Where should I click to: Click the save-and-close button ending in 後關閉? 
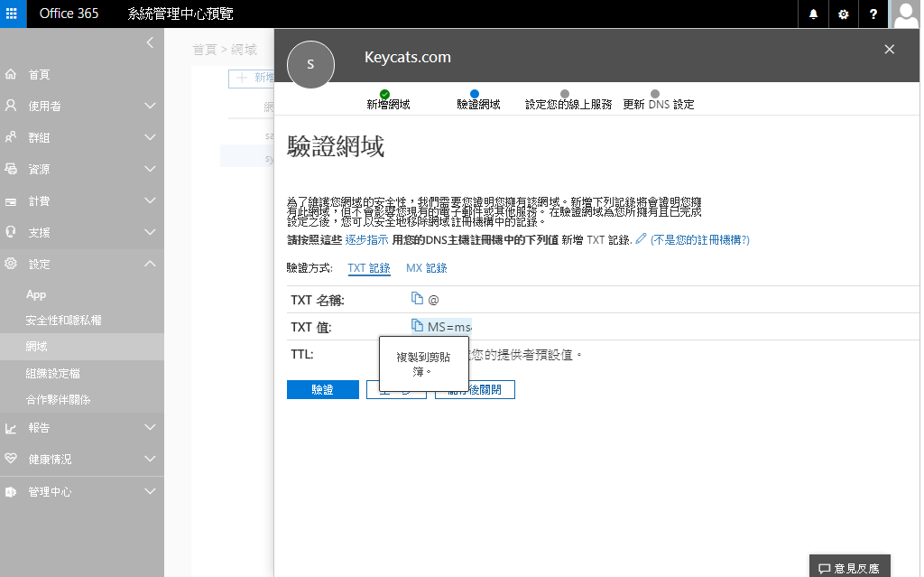[475, 389]
